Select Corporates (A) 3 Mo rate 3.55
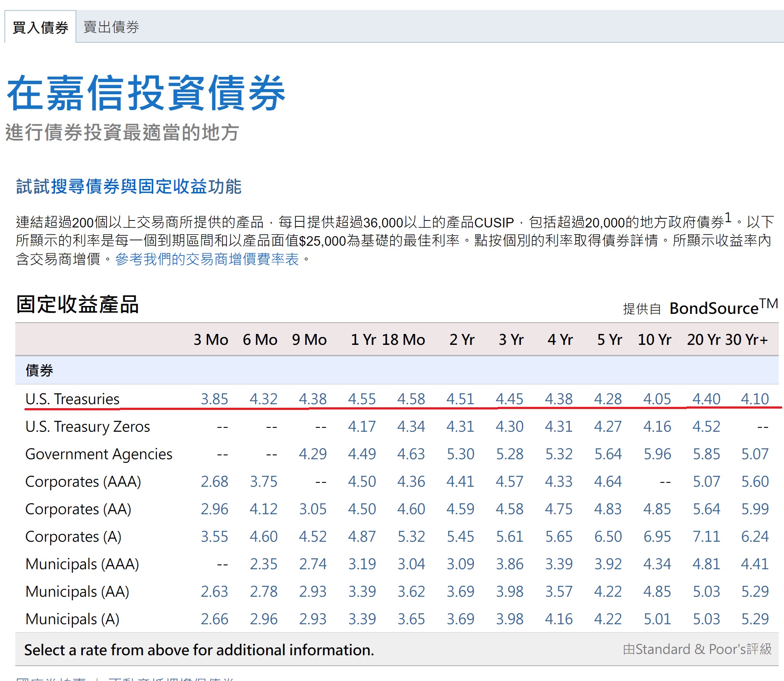 click(214, 537)
